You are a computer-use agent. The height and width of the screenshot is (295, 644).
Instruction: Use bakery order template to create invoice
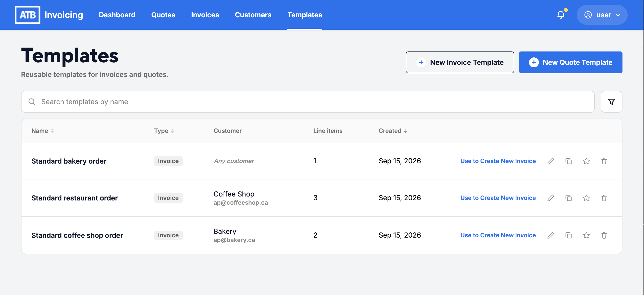(x=498, y=161)
